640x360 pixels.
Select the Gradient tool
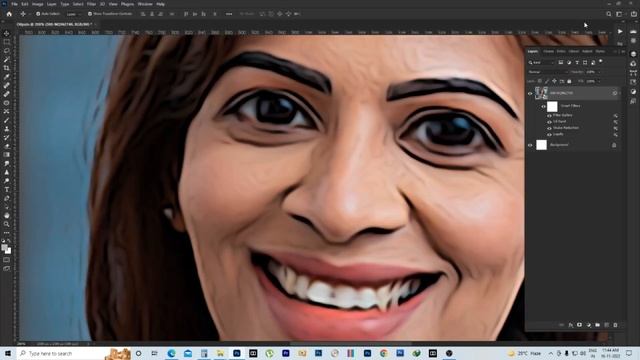pyautogui.click(x=7, y=155)
